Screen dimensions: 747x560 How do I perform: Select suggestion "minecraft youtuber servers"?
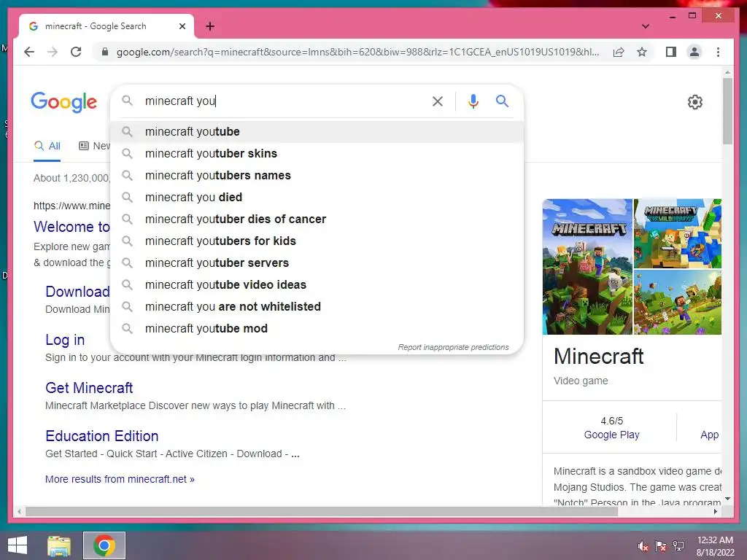click(x=317, y=262)
